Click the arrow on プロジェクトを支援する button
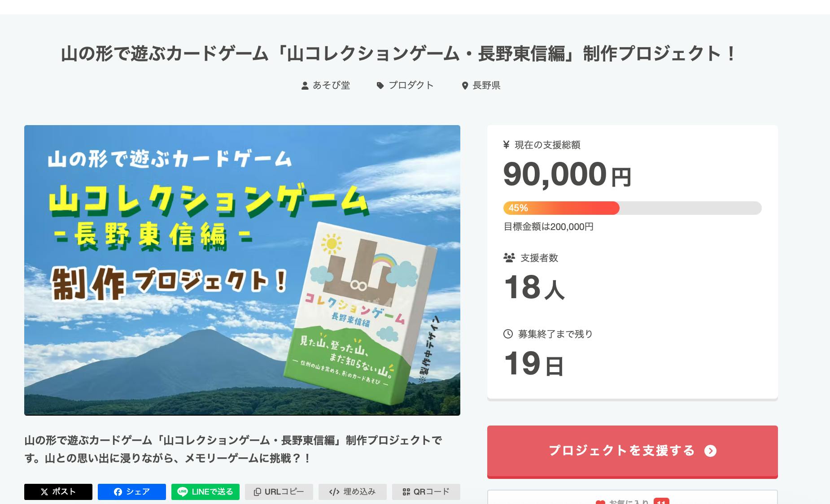Viewport: 830px width, 504px height. point(710,451)
